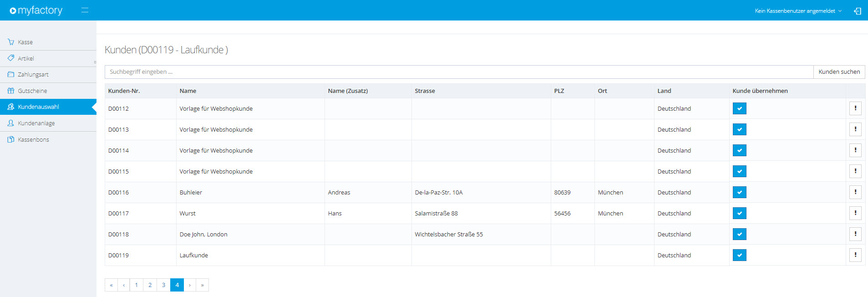Click customer number D00112
Screen dimensions: 868x297
point(118,109)
